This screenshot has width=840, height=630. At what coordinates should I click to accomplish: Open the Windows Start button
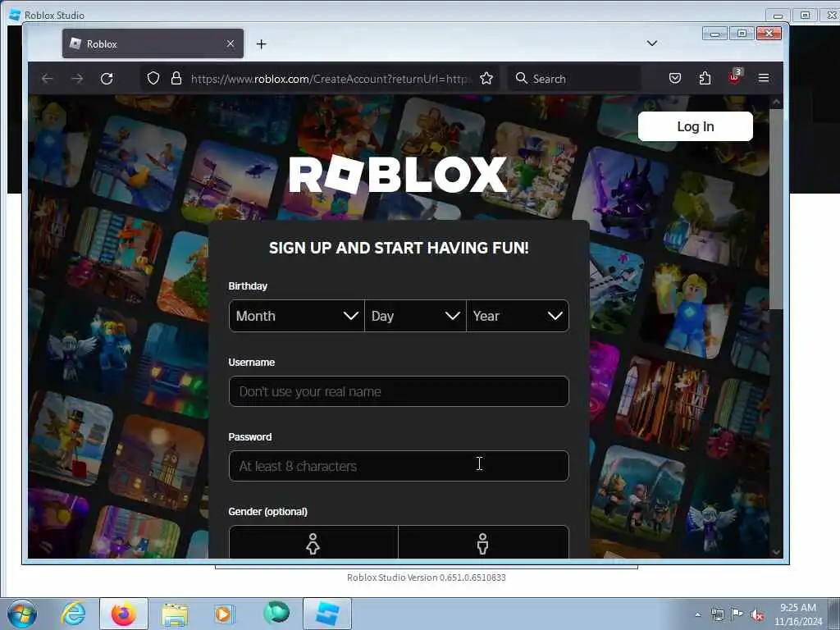[22, 614]
